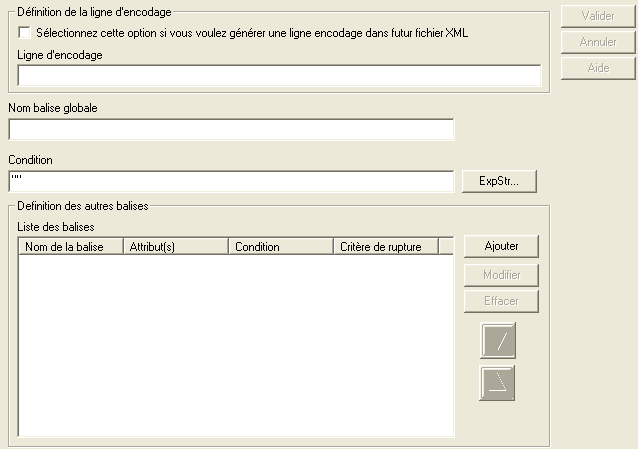Open help with the Aide button
The width and height of the screenshot is (638, 449).
[598, 68]
